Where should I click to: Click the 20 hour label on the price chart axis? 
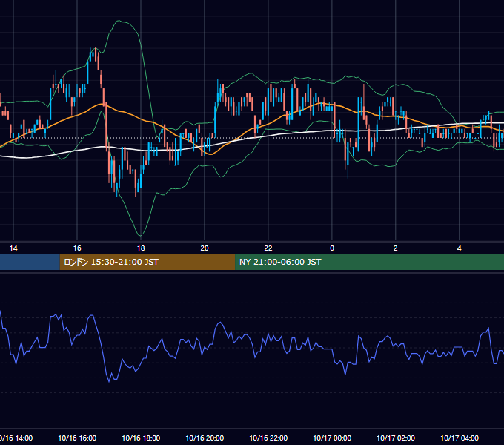[x=205, y=248]
